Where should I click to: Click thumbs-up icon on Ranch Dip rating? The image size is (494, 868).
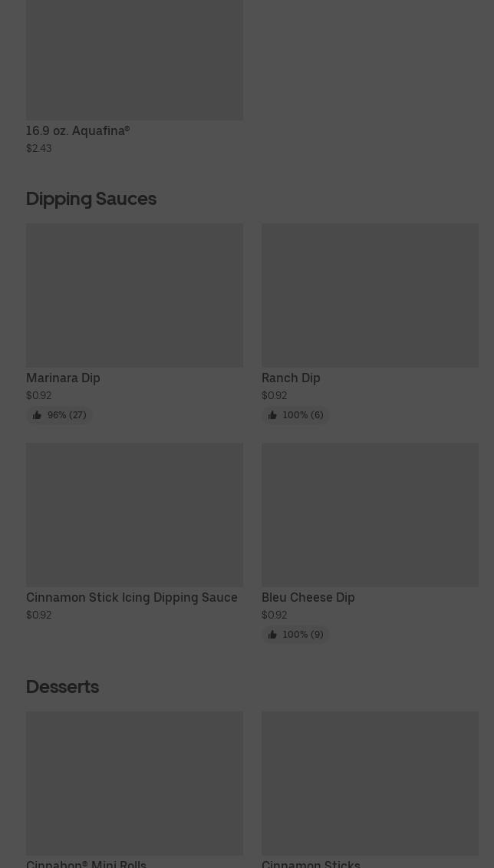272,415
